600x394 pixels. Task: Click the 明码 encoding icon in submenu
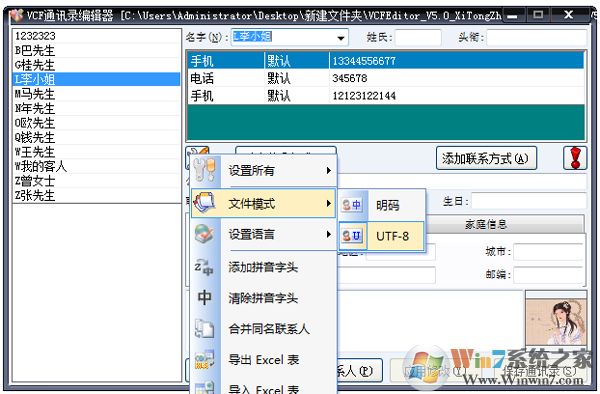(352, 205)
